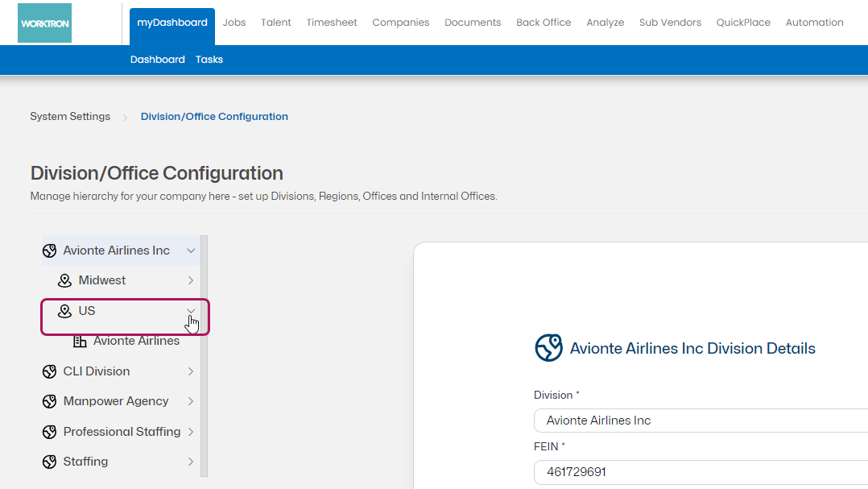Click the Worktron logo

(x=44, y=23)
